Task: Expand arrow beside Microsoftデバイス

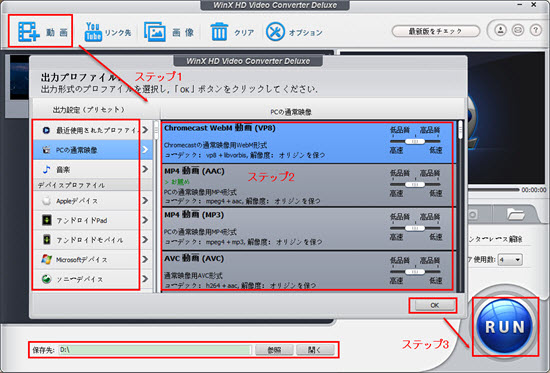Action: pyautogui.click(x=145, y=260)
